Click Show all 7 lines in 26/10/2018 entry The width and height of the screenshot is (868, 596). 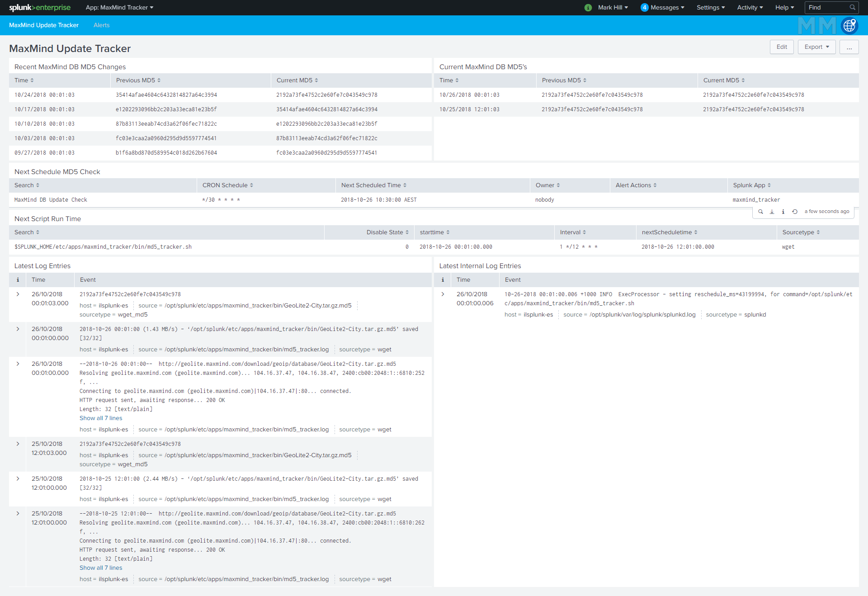[101, 418]
